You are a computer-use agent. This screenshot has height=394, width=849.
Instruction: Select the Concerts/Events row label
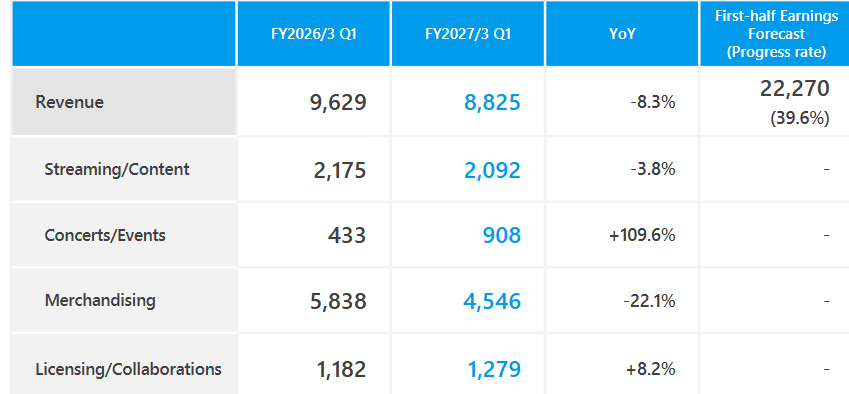pos(105,235)
